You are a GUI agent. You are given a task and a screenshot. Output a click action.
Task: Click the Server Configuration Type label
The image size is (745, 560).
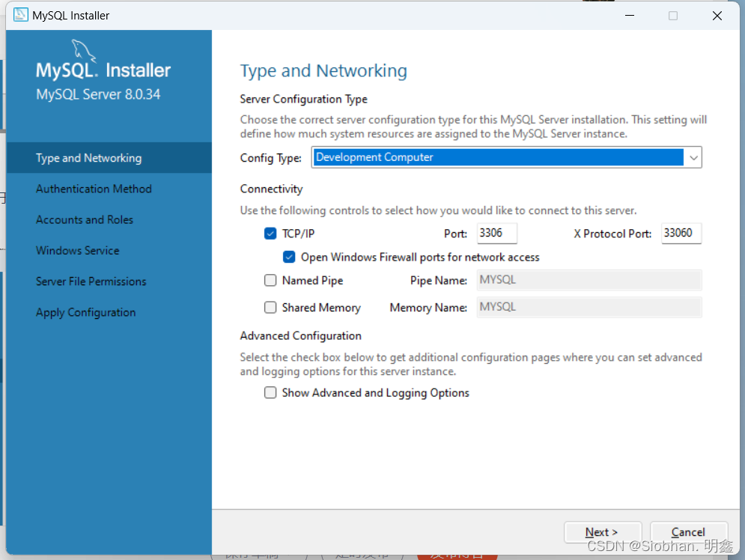click(x=303, y=99)
